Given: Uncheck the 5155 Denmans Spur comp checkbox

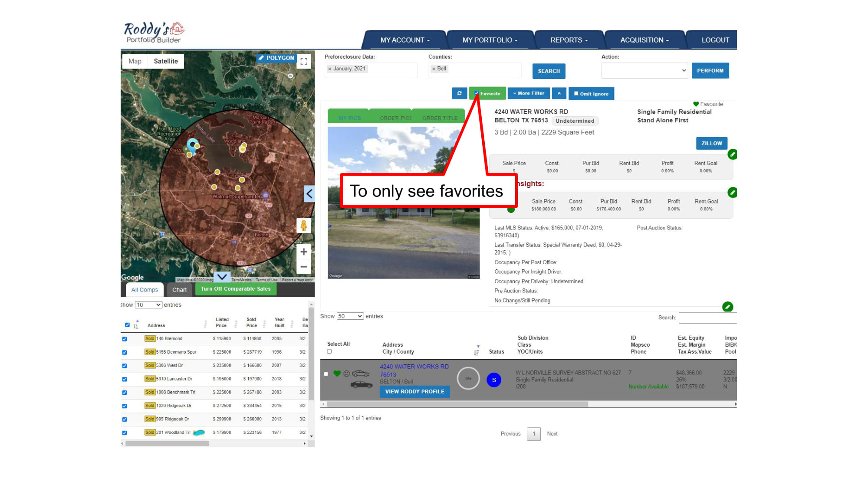Looking at the screenshot, I should [125, 352].
